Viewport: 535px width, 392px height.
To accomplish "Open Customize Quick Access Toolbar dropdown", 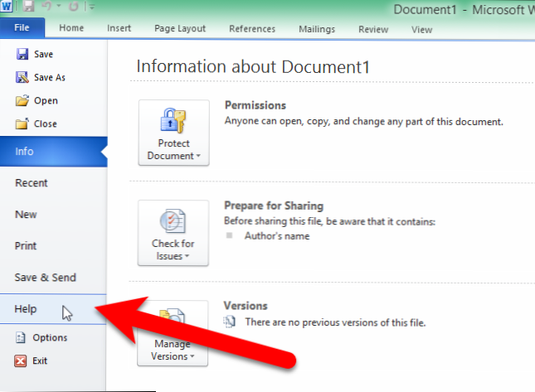I will 92,7.
